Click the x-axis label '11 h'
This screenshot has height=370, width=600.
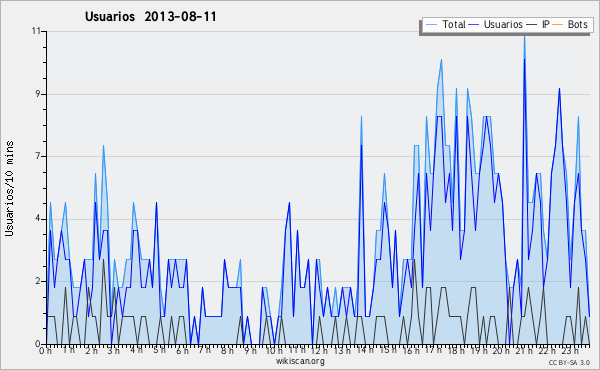click(297, 350)
